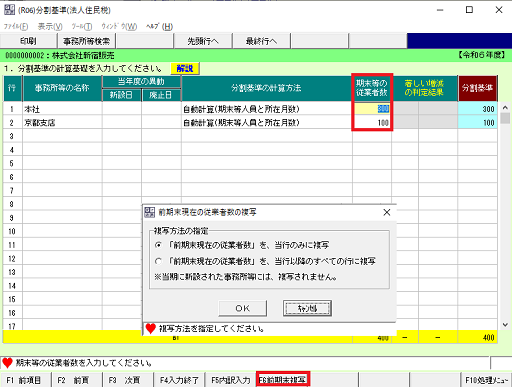Image resolution: width=512 pixels, height=387 pixels.
Task: Click the 令和6年度 fiscal year label
Action: (x=482, y=55)
